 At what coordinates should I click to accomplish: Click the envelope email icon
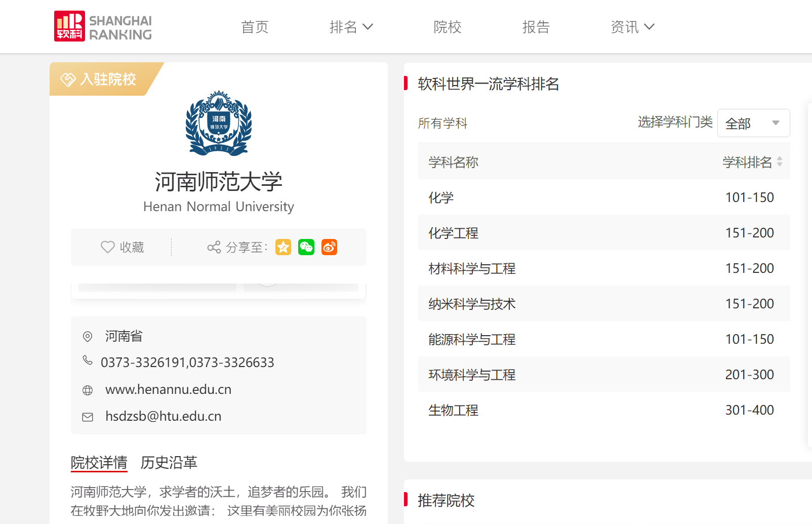click(88, 417)
